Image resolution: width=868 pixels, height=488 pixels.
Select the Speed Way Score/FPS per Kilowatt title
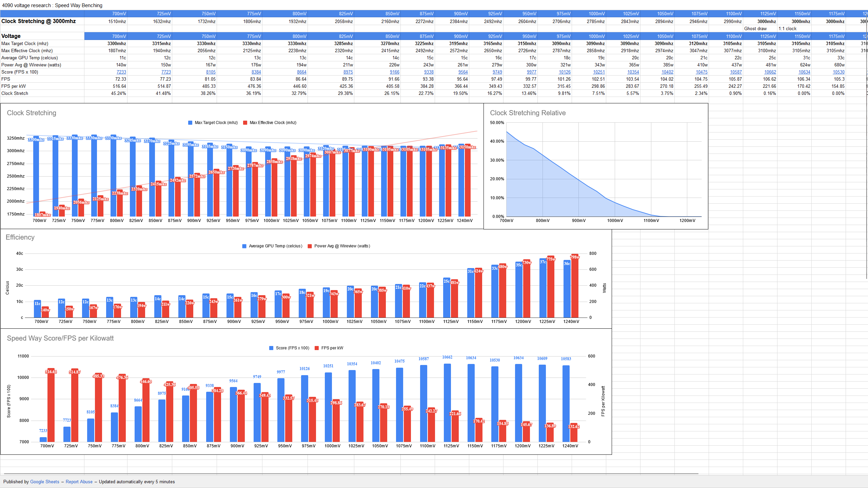(x=60, y=338)
